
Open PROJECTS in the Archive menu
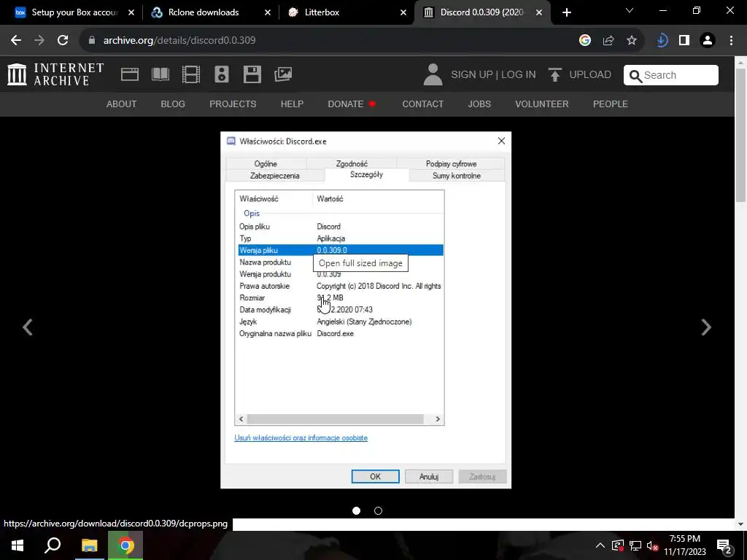[x=233, y=104]
